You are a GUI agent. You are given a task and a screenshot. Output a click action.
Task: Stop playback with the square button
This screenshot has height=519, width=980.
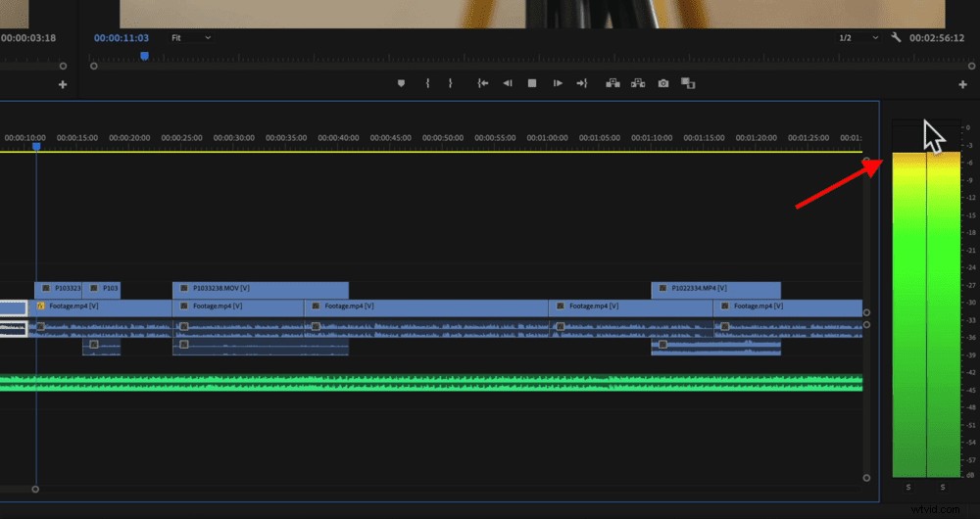[532, 83]
